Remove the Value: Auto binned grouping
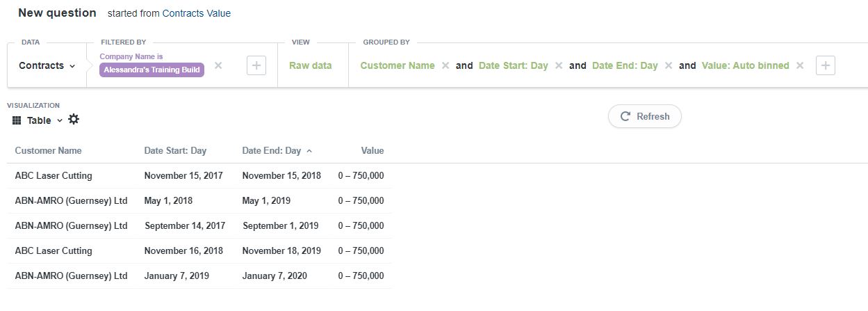Viewport: 868px width, 311px height. (x=800, y=65)
